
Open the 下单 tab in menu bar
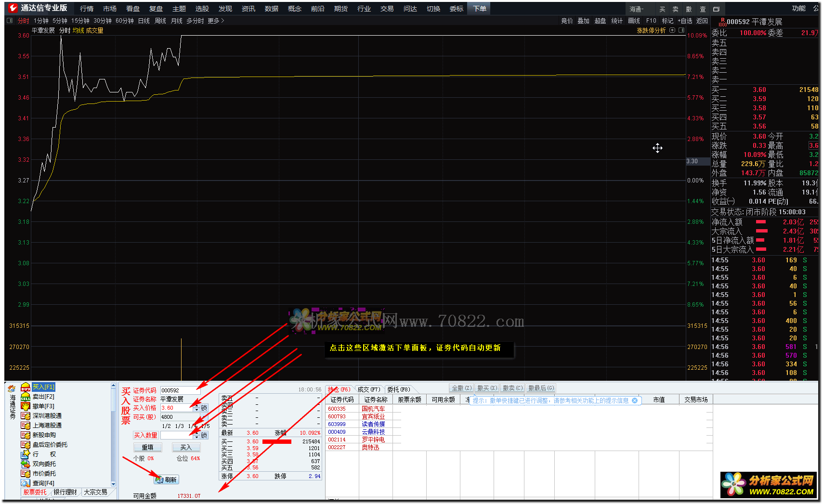[x=479, y=9]
